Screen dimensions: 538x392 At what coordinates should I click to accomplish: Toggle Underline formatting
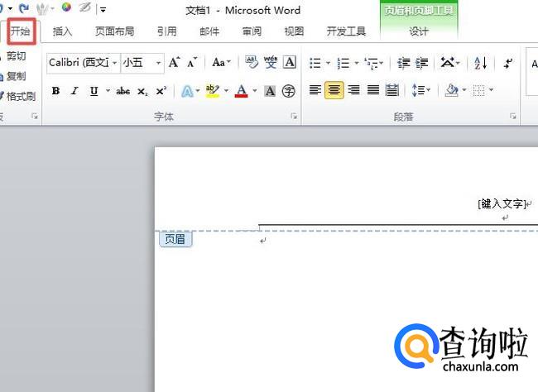94,91
